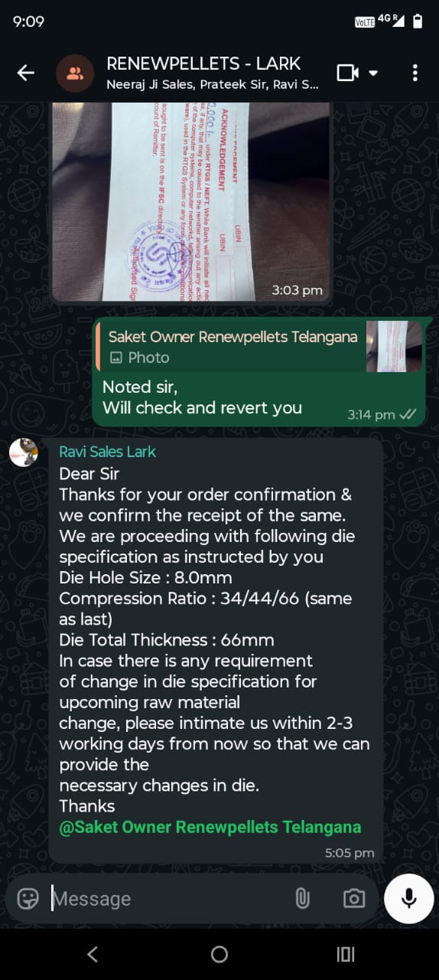Tap the attachment paperclip icon
This screenshot has height=980, width=439.
click(303, 898)
